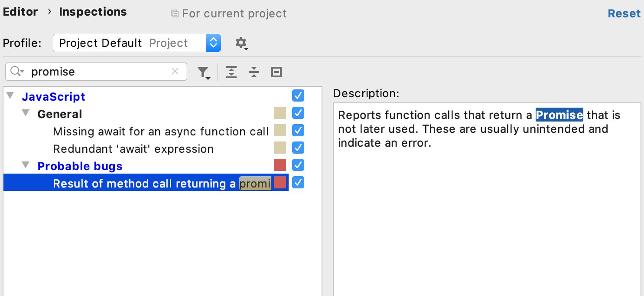Toggle the Missing await inspection checkbox
The width and height of the screenshot is (644, 296).
pos(298,130)
